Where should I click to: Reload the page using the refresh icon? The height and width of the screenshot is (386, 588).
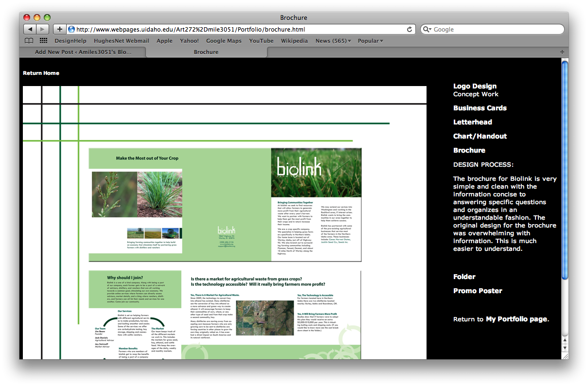[410, 29]
